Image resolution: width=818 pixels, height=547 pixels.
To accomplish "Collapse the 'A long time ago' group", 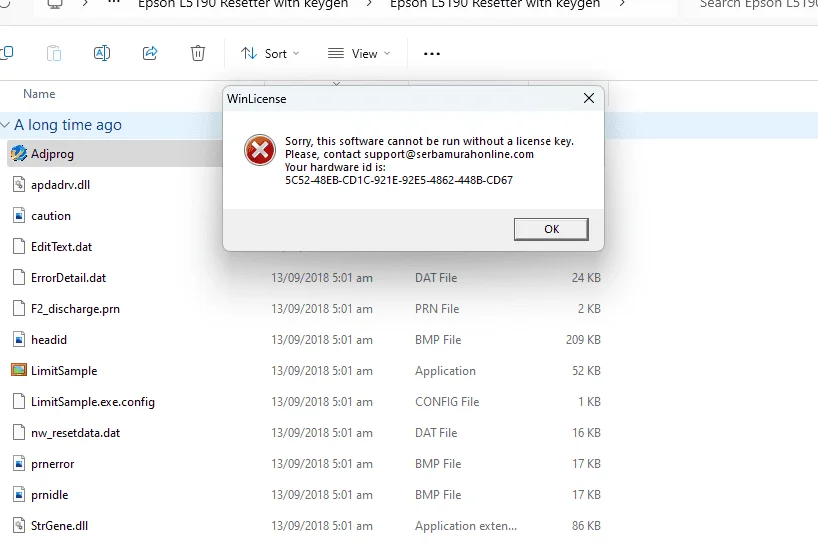I will 5,125.
